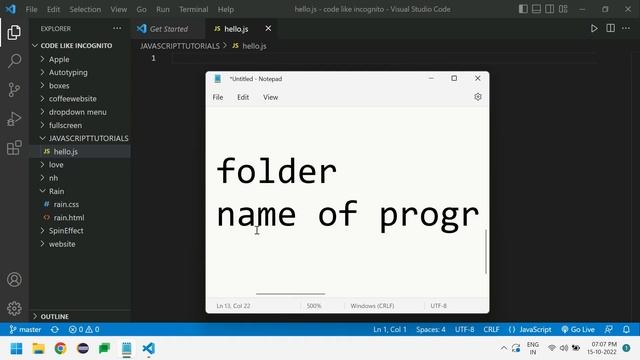This screenshot has width=640, height=360.
Task: Open Notepad View menu
Action: point(270,97)
